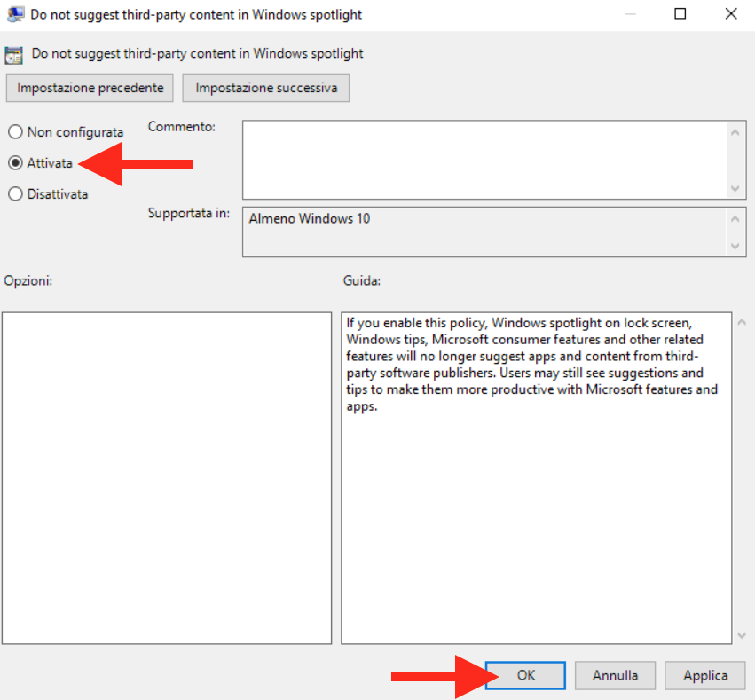This screenshot has height=700, width=755.
Task: Go to Impostazione precedente
Action: point(90,88)
